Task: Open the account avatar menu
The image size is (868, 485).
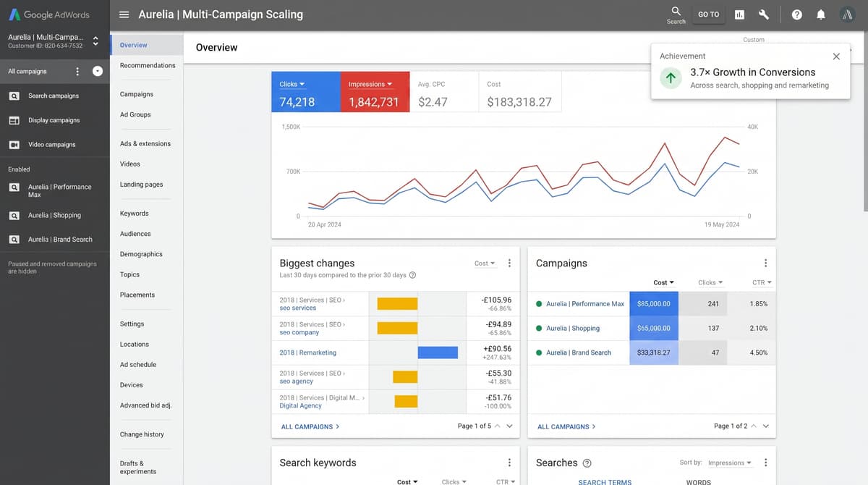Action: [848, 14]
